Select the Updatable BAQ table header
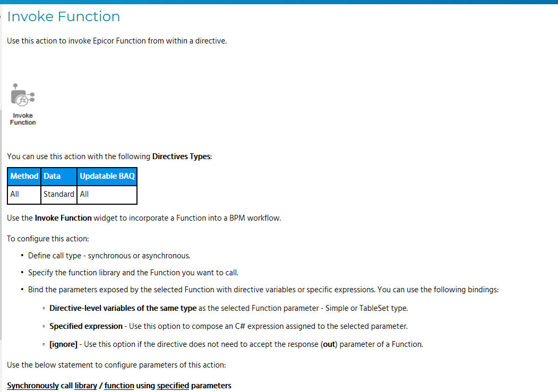Viewport: 558px width, 392px height. point(107,176)
